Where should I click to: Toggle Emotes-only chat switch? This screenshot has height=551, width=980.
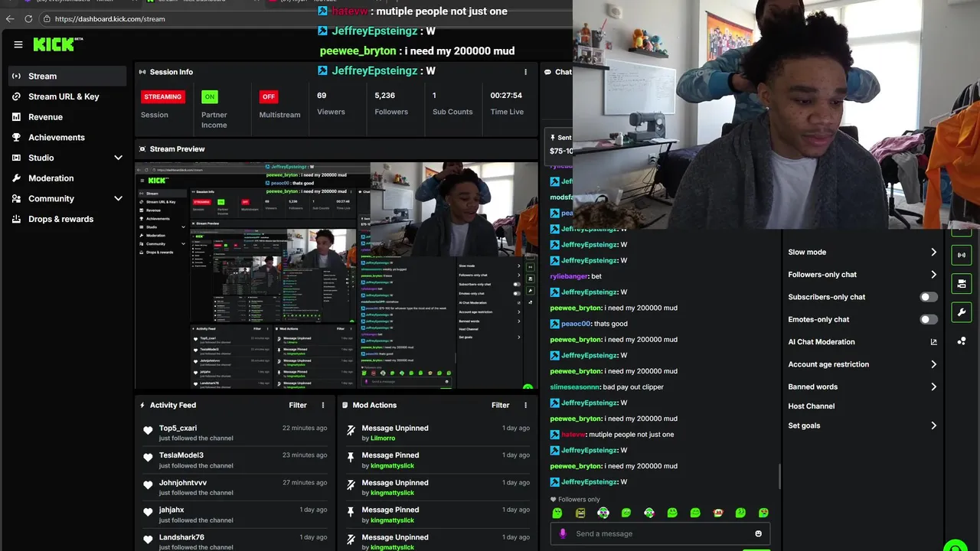point(929,319)
